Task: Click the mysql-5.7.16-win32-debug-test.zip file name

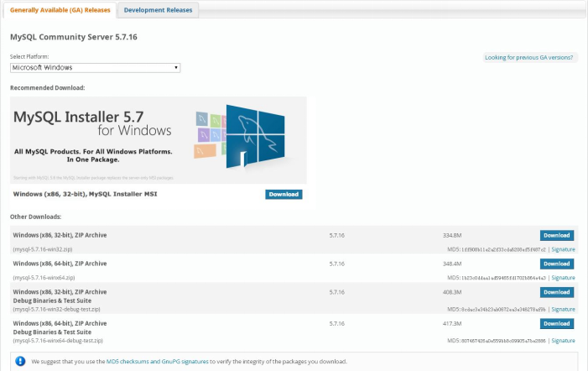Action: [x=57, y=310]
